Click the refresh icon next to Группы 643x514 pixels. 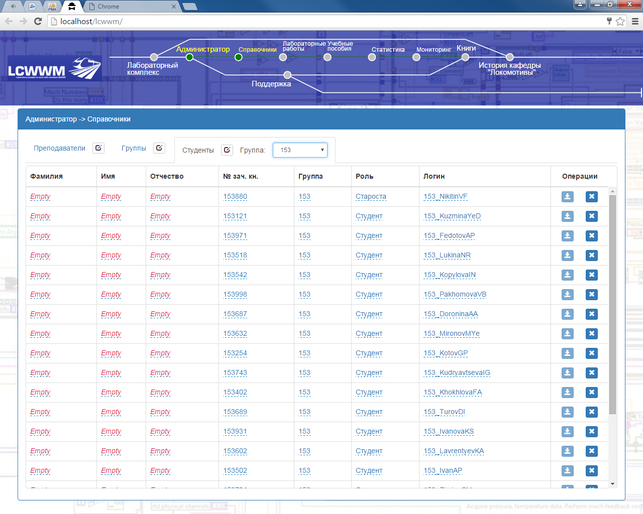[x=159, y=148]
